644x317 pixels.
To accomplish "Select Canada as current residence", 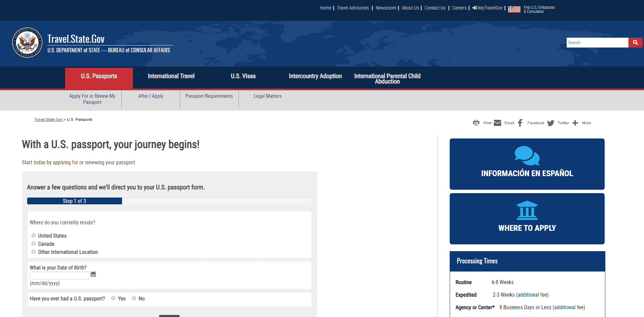I will point(34,243).
